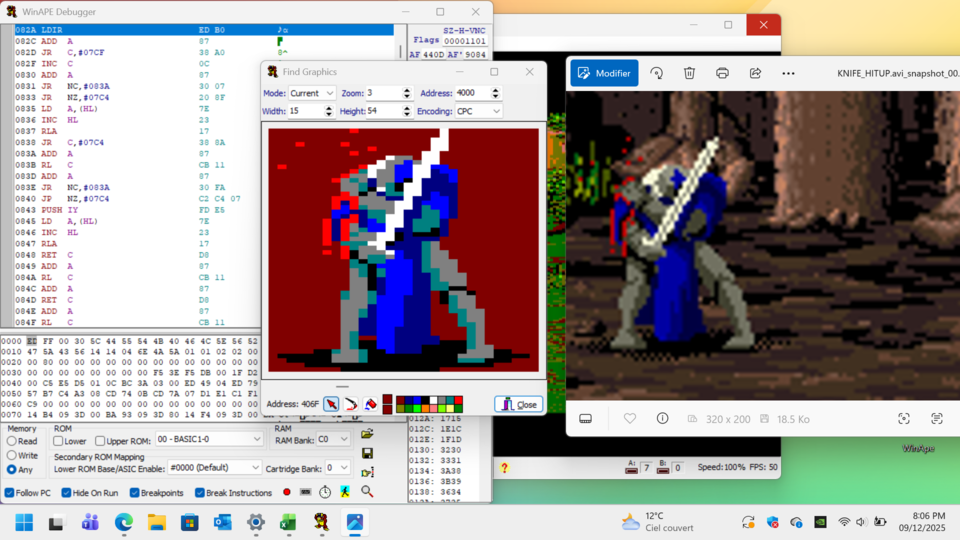Open the three-dot more menu in Photos
This screenshot has height=540, width=960.
click(789, 73)
